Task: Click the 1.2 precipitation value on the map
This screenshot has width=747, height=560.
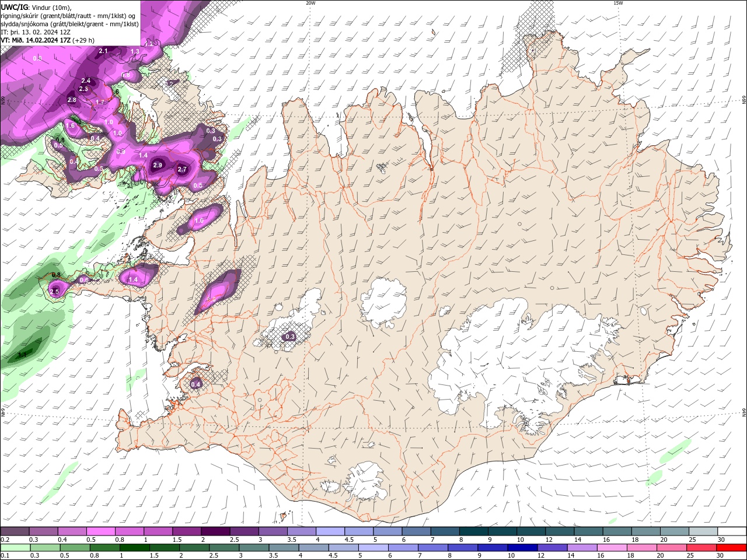Action: click(x=149, y=44)
